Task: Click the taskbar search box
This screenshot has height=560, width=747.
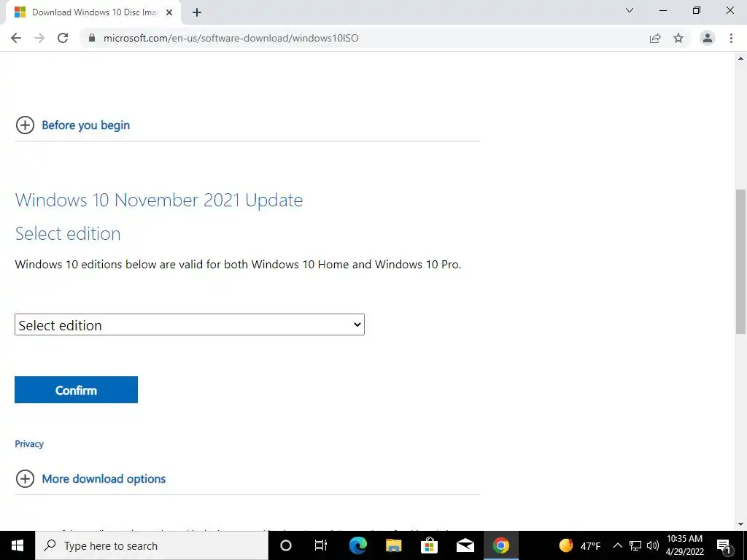Action: click(152, 545)
